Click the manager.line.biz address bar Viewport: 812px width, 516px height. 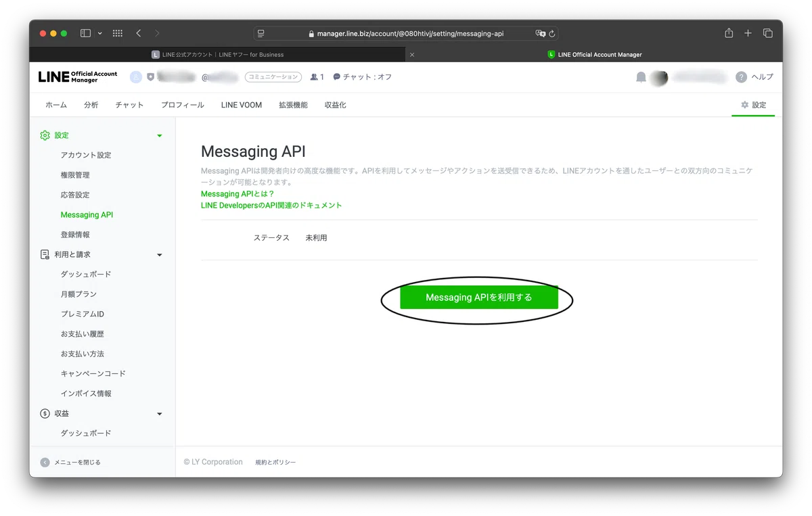coord(406,33)
